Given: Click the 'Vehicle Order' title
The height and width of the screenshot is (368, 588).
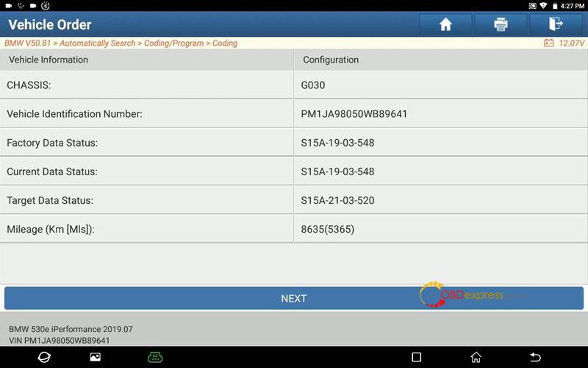Looking at the screenshot, I should pos(50,25).
